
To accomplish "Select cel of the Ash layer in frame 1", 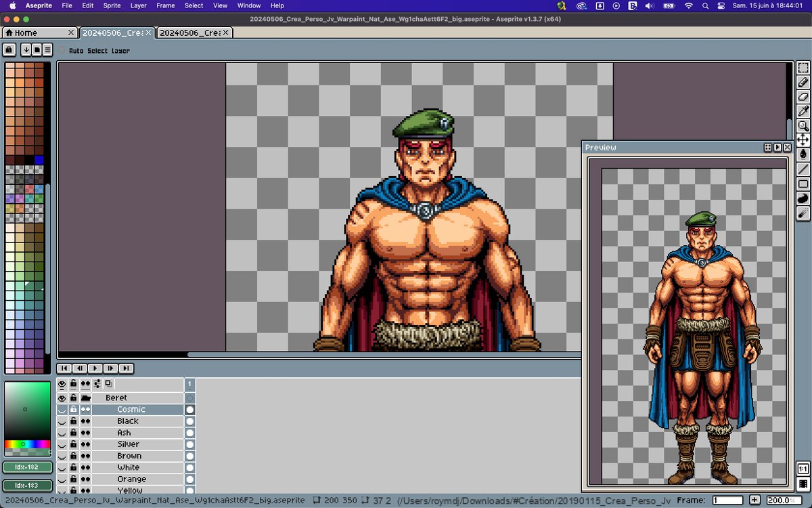I will 190,433.
